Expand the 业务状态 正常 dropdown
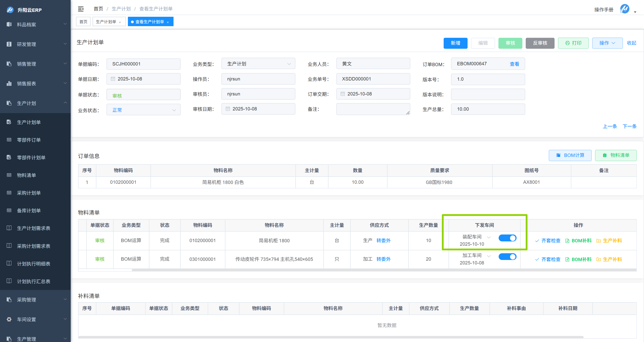The width and height of the screenshot is (644, 342). pyautogui.click(x=143, y=110)
